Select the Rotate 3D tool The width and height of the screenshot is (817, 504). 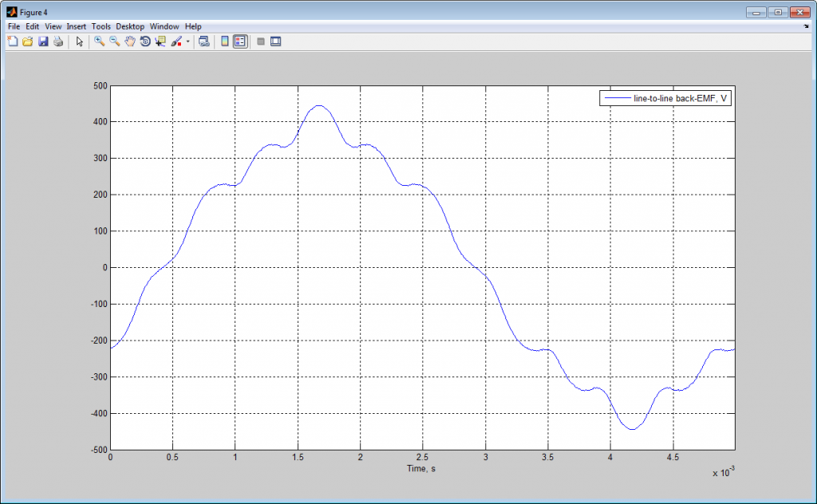coord(145,41)
